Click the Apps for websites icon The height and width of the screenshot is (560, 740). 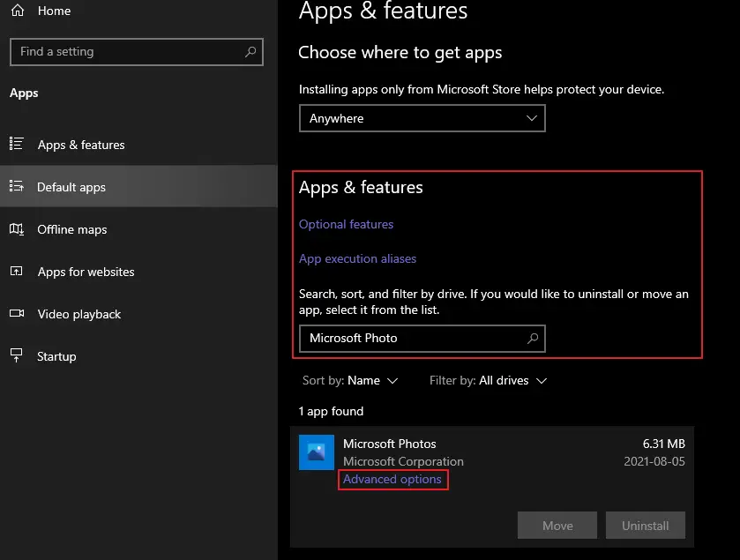pyautogui.click(x=17, y=272)
